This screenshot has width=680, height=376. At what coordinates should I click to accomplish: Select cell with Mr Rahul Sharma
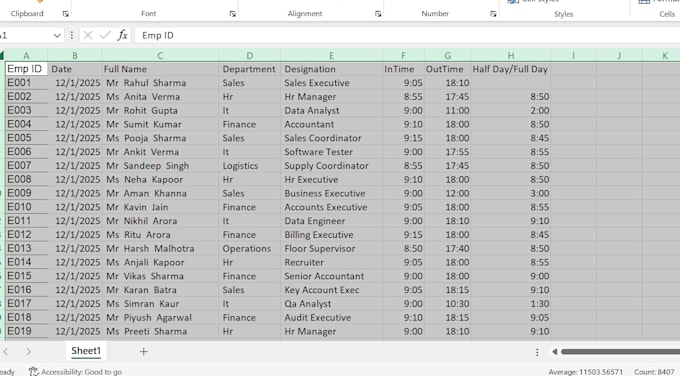160,83
